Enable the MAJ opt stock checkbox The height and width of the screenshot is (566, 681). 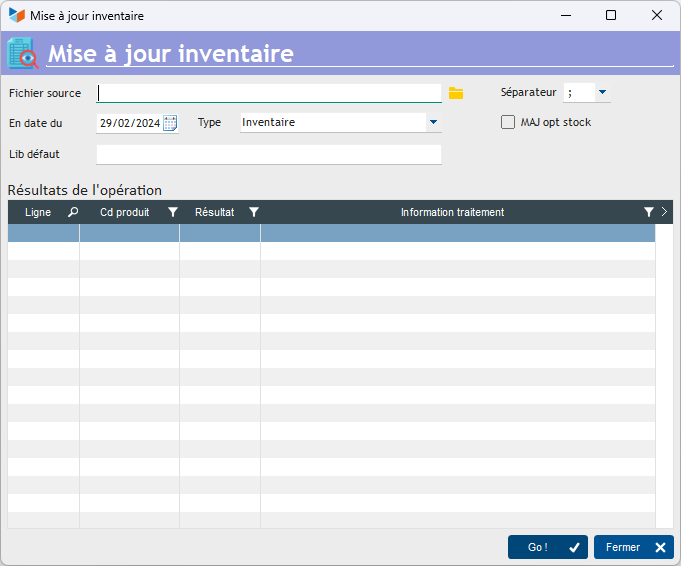click(x=508, y=122)
